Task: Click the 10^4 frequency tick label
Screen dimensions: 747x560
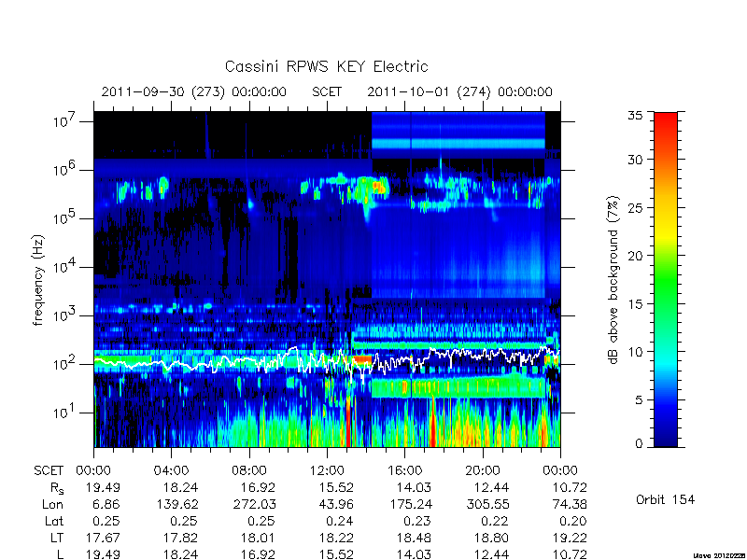Action: click(65, 266)
